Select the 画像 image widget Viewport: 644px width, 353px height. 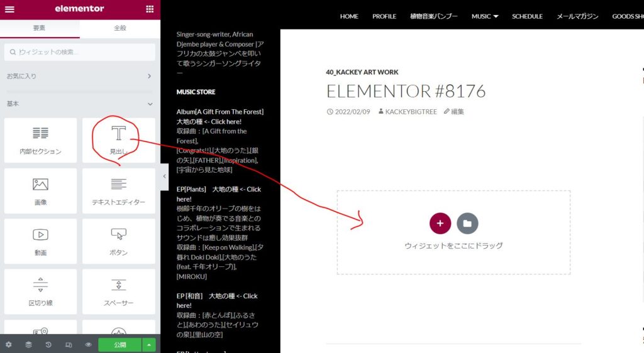(x=41, y=191)
